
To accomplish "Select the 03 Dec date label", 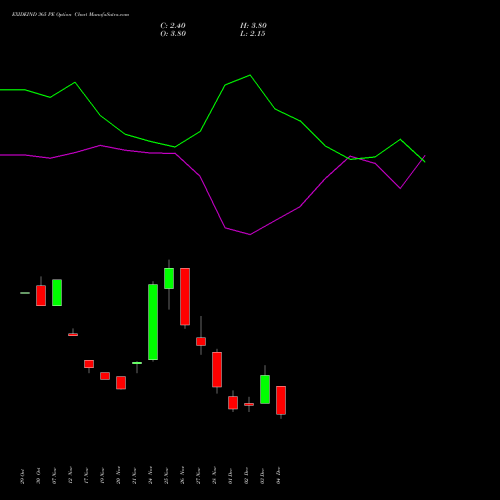I will pos(262,476).
